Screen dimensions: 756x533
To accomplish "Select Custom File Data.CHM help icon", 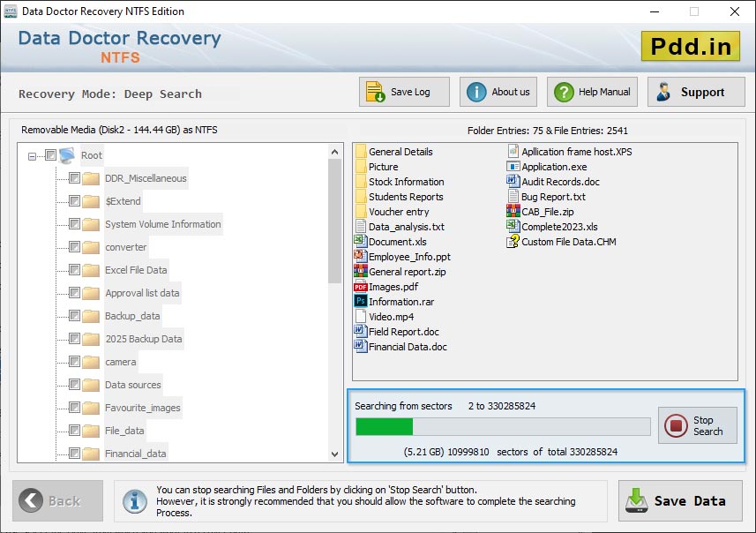I will (513, 241).
